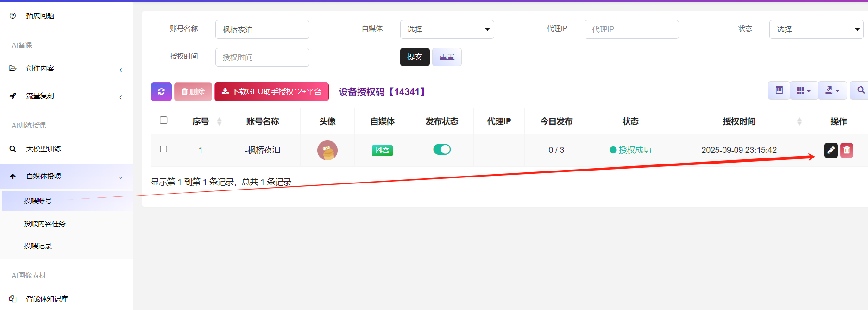Open the 状态 select dropdown
Image resolution: width=868 pixels, height=310 pixels.
point(816,30)
